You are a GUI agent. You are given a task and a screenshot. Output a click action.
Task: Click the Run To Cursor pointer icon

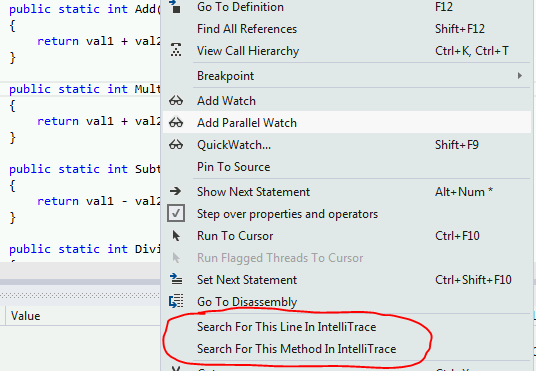[x=176, y=236]
